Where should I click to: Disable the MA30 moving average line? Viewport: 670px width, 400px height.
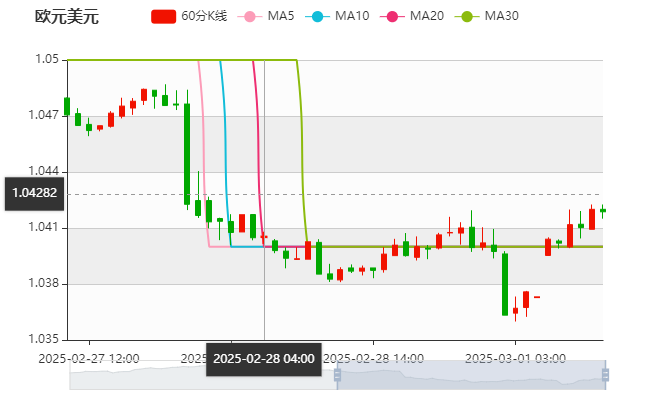click(501, 16)
